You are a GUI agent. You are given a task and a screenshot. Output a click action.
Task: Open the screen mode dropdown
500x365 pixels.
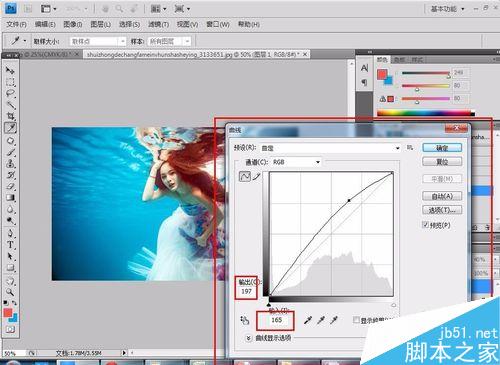point(182,9)
